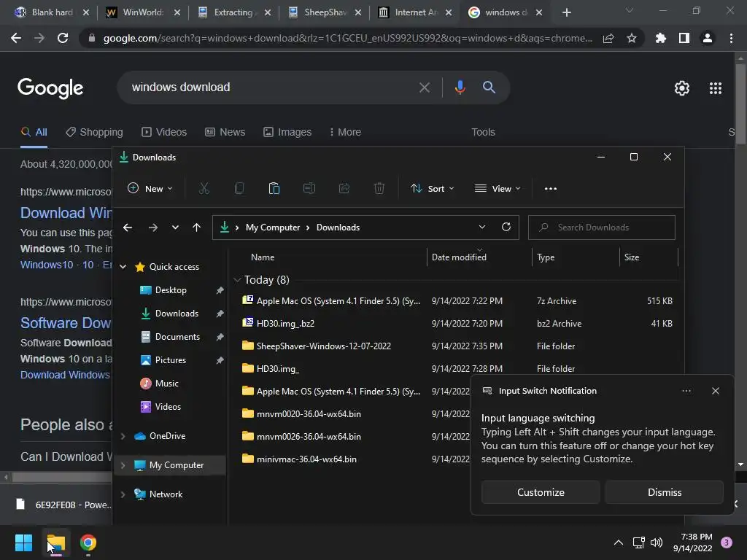Open the New item dropdown in Explorer

click(150, 189)
